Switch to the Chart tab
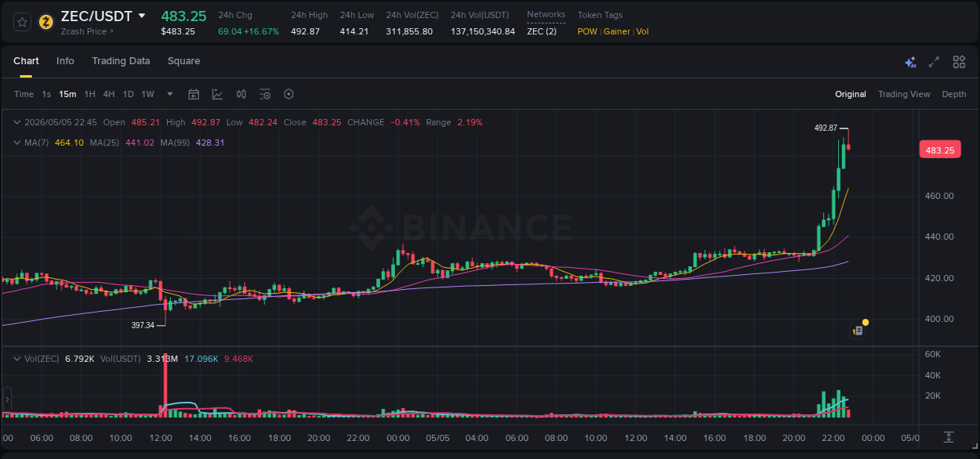This screenshot has height=459, width=980. pos(26,61)
